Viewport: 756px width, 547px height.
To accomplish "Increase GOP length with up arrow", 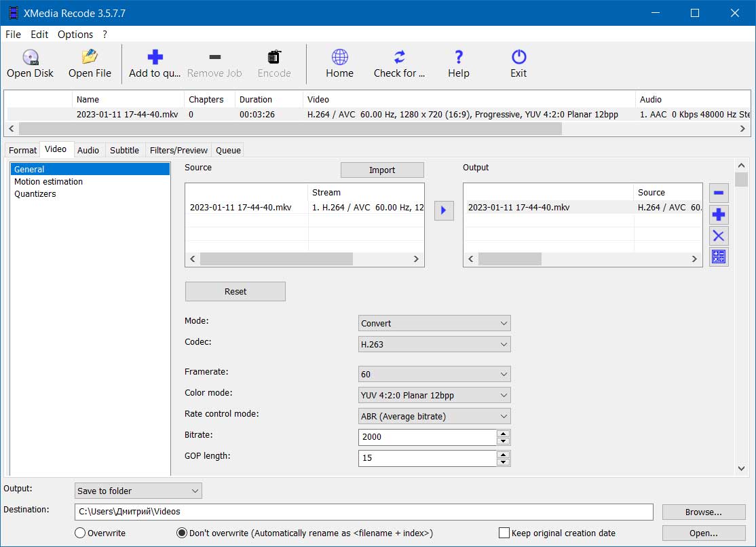I will point(503,455).
